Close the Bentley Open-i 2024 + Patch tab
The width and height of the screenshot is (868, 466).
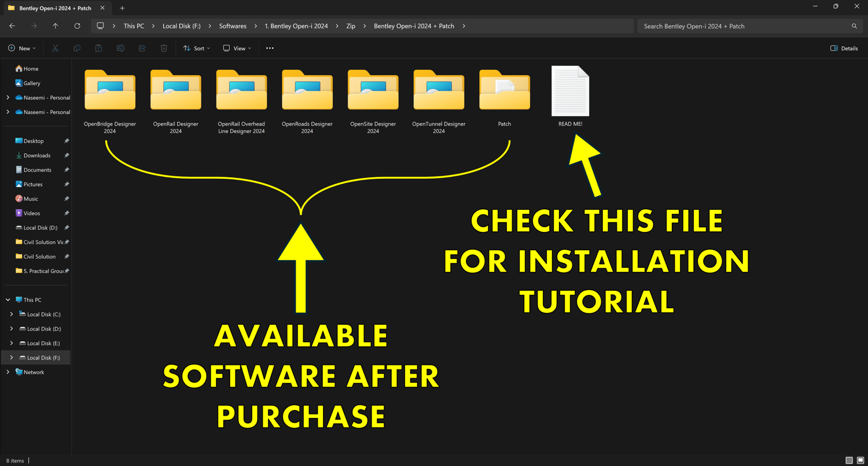pyautogui.click(x=102, y=8)
